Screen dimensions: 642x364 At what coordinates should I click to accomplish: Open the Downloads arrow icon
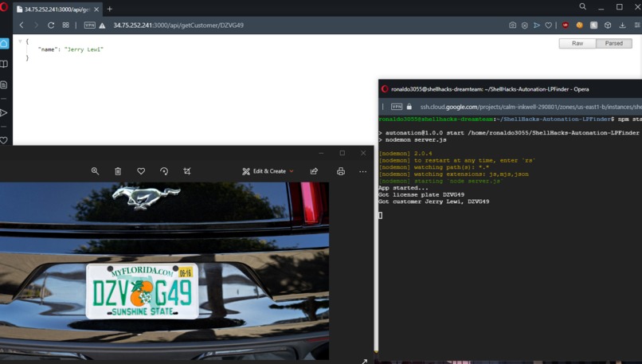click(x=622, y=25)
